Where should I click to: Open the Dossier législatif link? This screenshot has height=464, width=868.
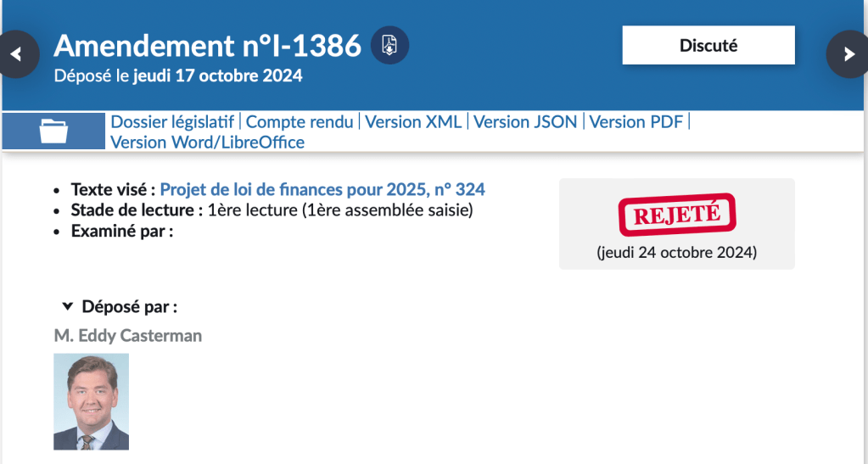[x=174, y=122]
